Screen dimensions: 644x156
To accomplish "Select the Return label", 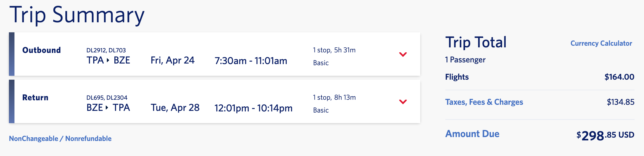I will [35, 97].
